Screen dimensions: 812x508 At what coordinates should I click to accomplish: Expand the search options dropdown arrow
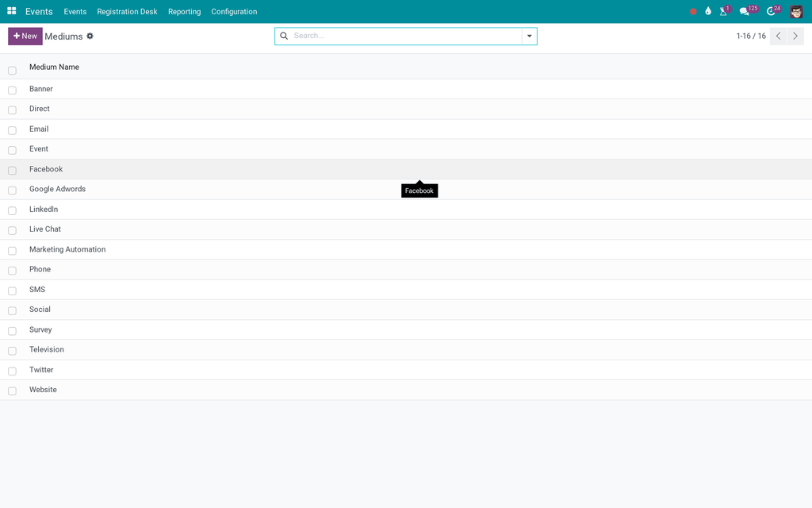(529, 37)
